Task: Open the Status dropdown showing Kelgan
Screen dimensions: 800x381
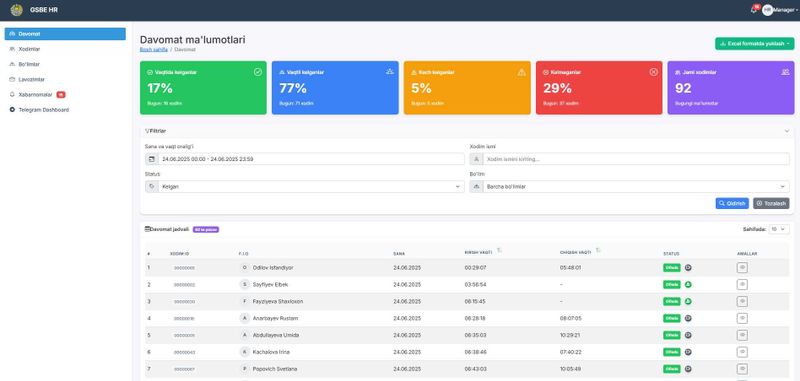Action: click(x=305, y=187)
